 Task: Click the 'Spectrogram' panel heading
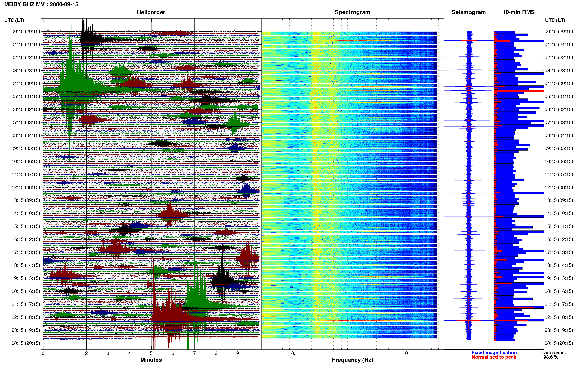[x=352, y=12]
